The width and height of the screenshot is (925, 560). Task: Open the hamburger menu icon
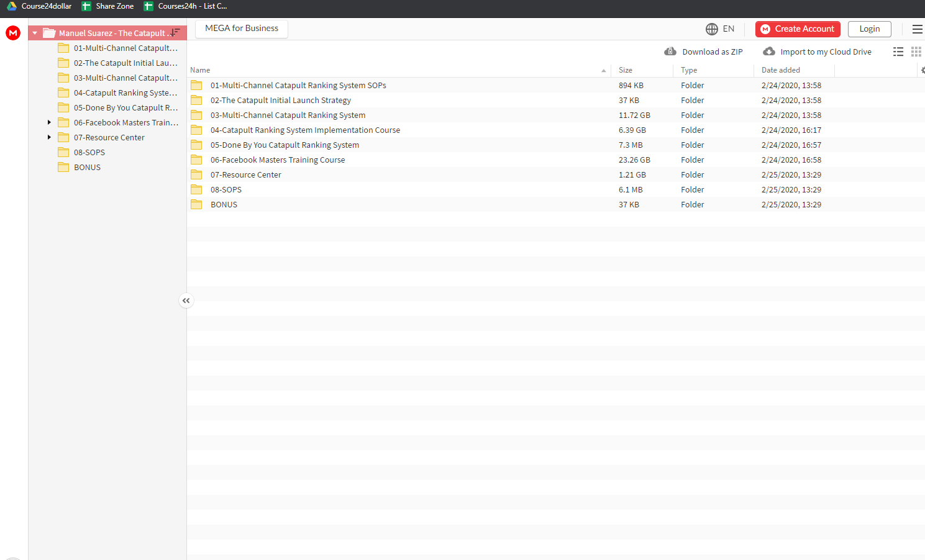pos(917,29)
